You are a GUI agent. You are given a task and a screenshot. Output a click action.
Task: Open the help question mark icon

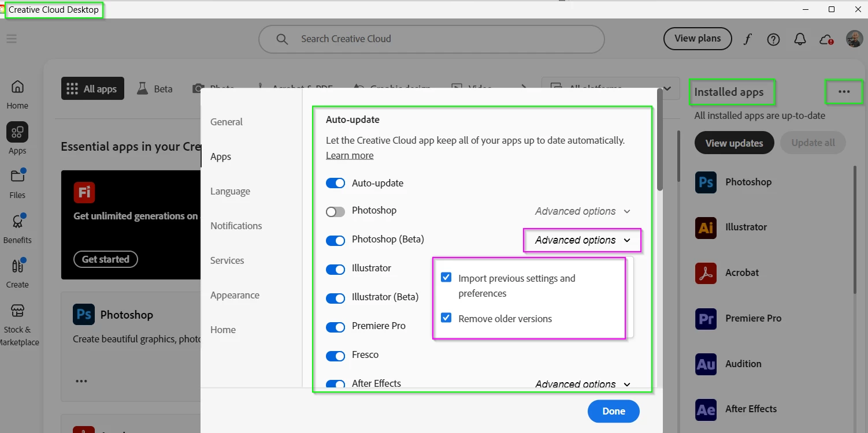(773, 39)
